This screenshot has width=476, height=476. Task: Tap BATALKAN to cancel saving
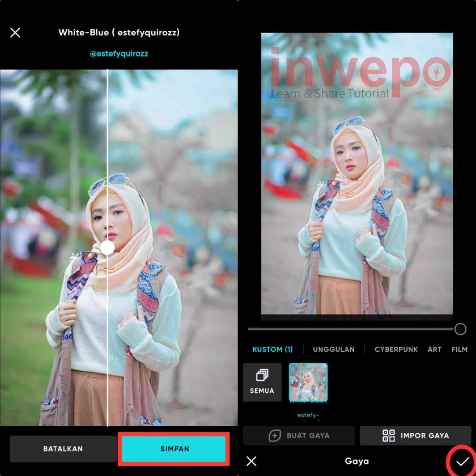pos(63,449)
